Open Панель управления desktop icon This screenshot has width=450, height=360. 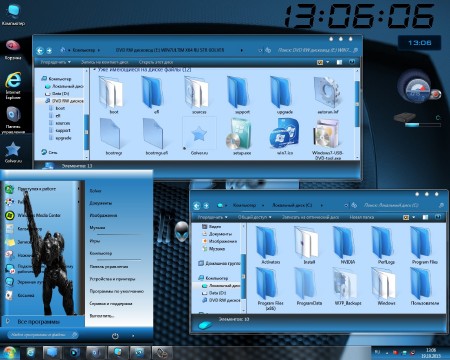coord(13,120)
